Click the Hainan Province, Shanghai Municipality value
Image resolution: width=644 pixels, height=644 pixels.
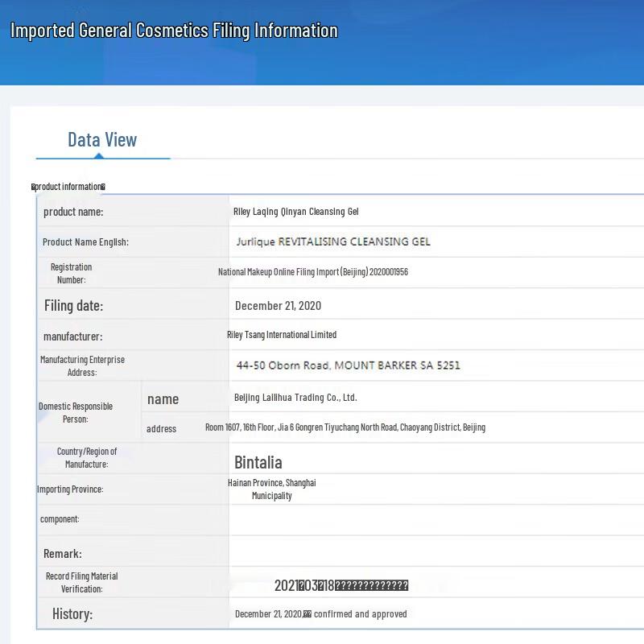coord(271,489)
